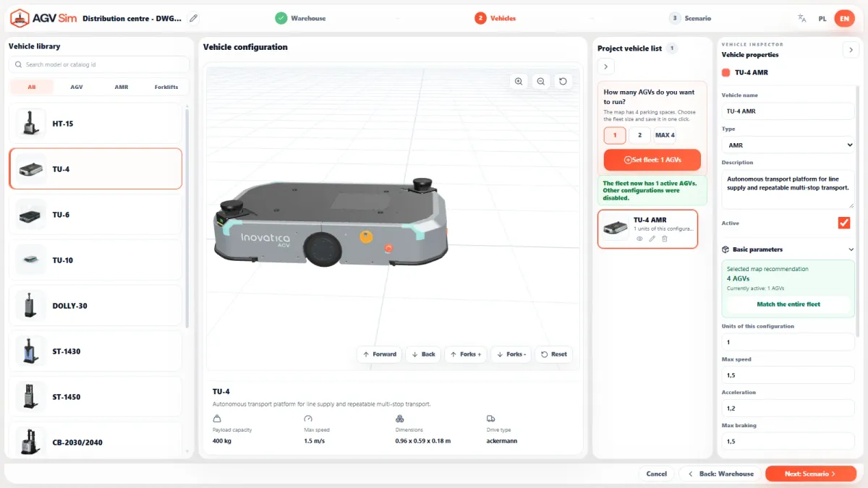Image resolution: width=868 pixels, height=488 pixels.
Task: Open the translation language icon
Action: 801,18
